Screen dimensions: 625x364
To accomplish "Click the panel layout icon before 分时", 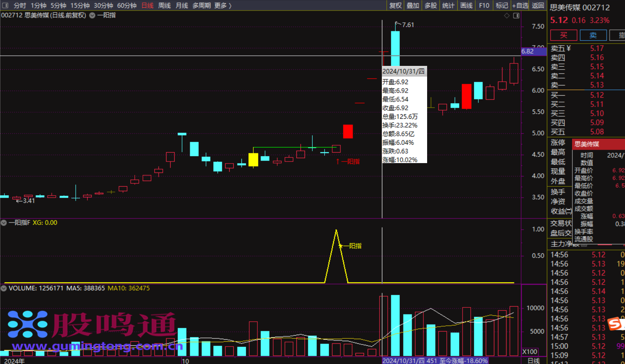I will pyautogui.click(x=5, y=5).
